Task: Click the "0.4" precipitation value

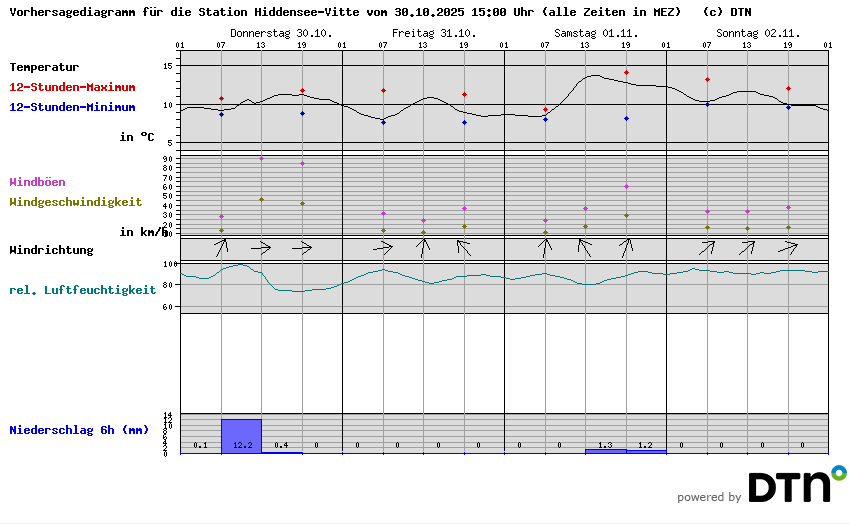Action: [x=281, y=445]
